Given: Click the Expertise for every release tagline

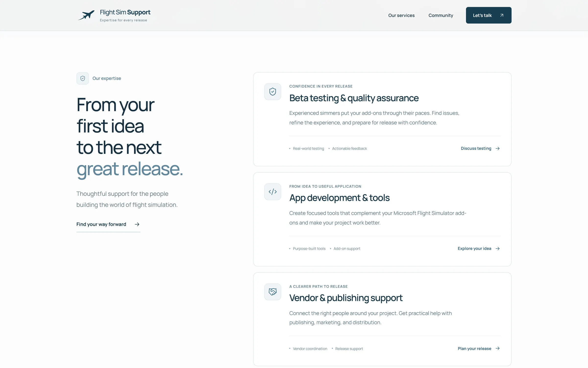Looking at the screenshot, I should click(123, 20).
